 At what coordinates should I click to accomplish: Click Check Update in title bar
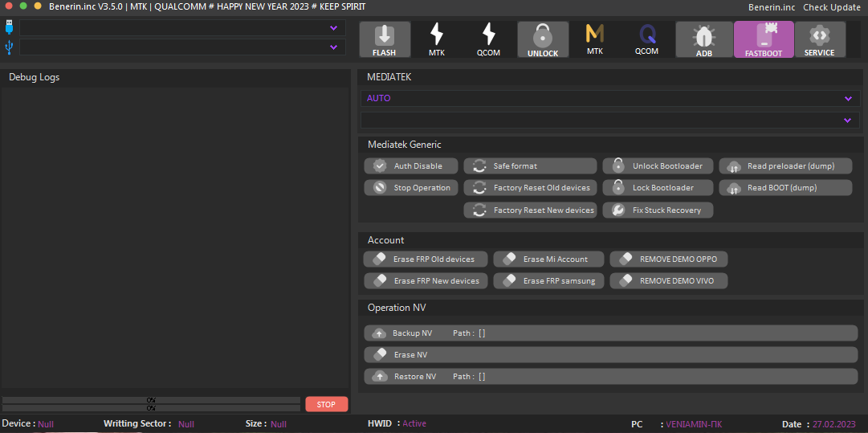(832, 7)
